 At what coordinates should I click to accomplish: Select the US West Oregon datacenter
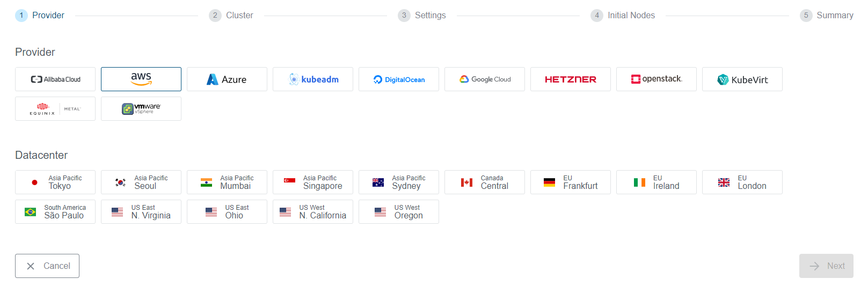click(x=399, y=212)
